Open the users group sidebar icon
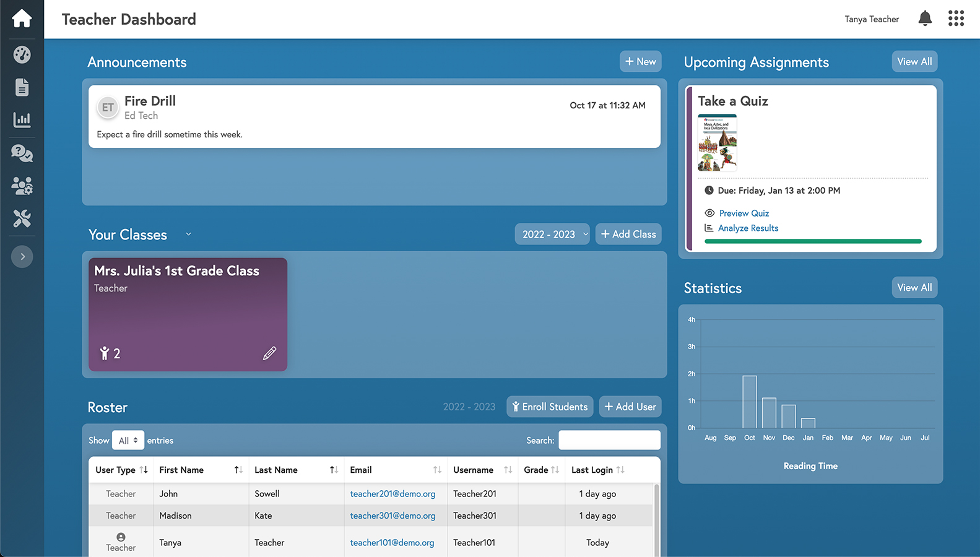The height and width of the screenshot is (557, 980). click(x=22, y=186)
